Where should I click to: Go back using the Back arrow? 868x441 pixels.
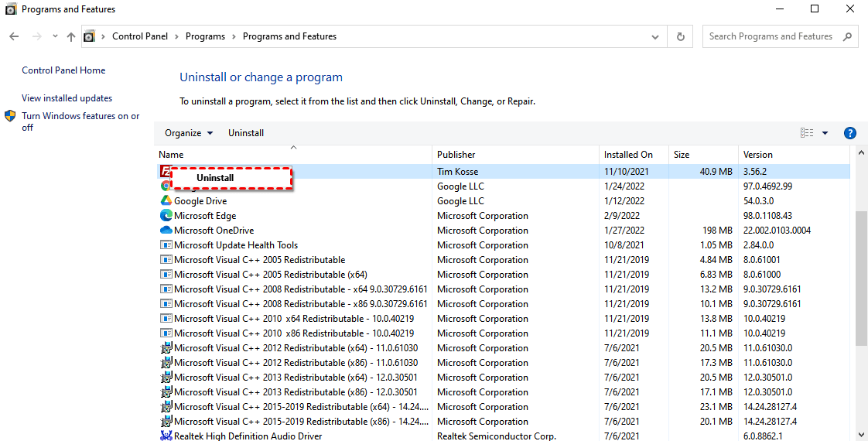click(x=14, y=36)
